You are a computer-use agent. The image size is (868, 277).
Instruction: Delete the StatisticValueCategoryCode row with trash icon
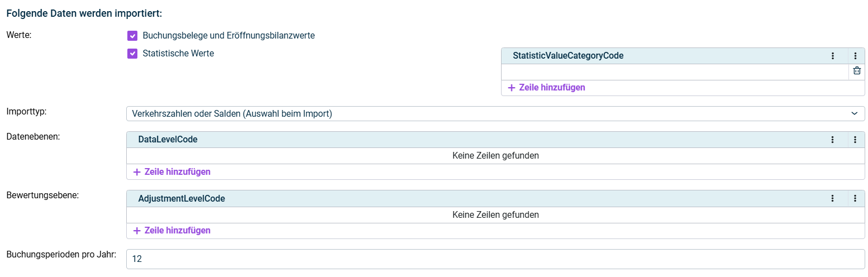pos(856,71)
